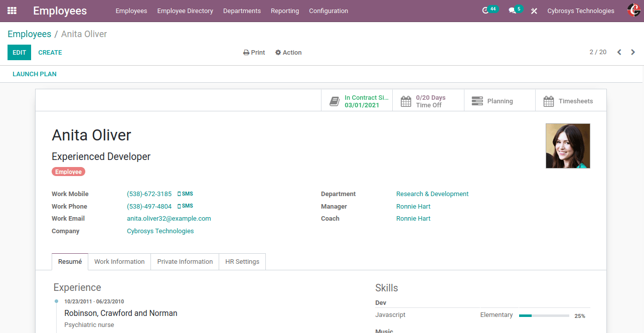Send SMS to the work phone number
644x333 pixels.
[185, 206]
